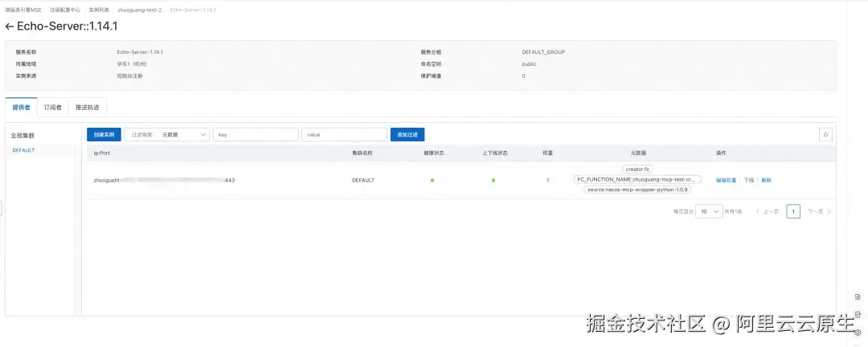Viewport: 868px width, 347px height.
Task: Focus the value filter input field
Action: [344, 134]
